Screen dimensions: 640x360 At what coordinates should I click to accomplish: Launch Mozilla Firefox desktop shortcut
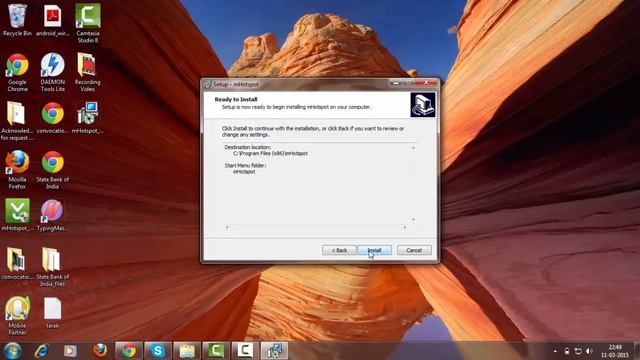(x=17, y=170)
